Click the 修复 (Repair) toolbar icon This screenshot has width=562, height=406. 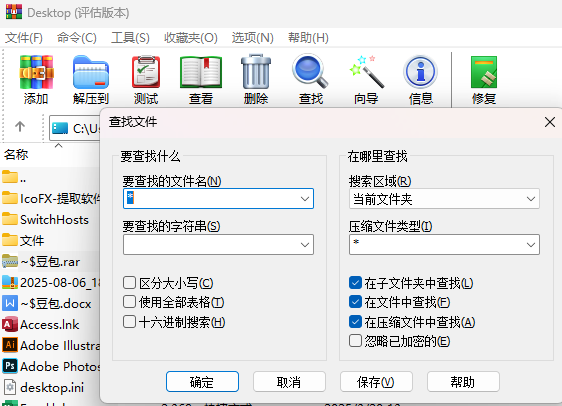[x=484, y=72]
